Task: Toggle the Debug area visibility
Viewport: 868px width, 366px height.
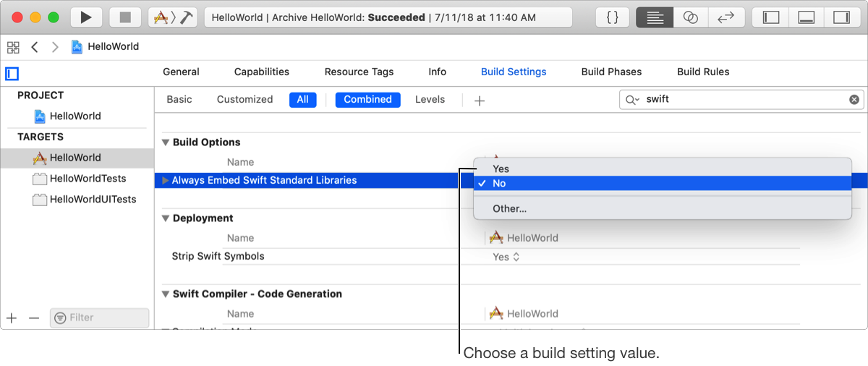Action: point(807,17)
